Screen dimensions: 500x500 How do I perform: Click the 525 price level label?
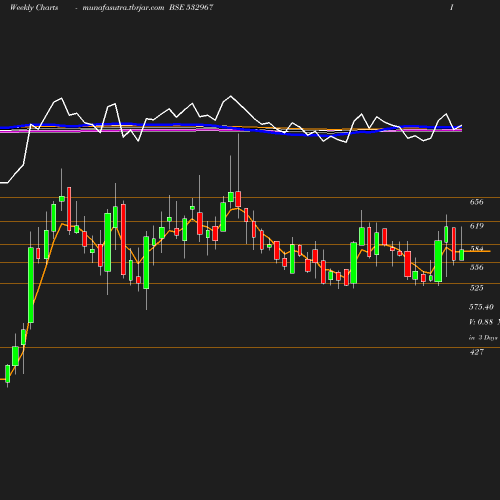(476, 288)
